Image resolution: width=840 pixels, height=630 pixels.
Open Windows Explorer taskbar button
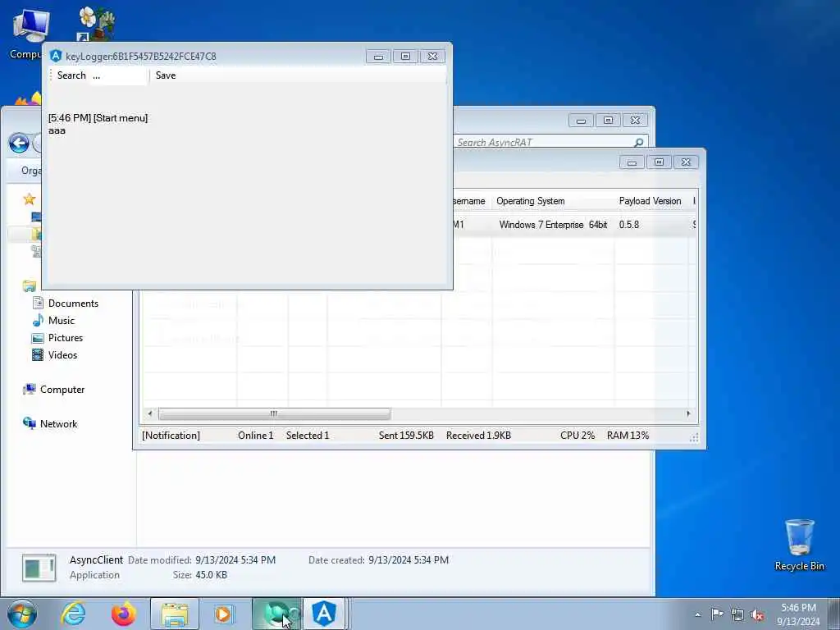175,614
